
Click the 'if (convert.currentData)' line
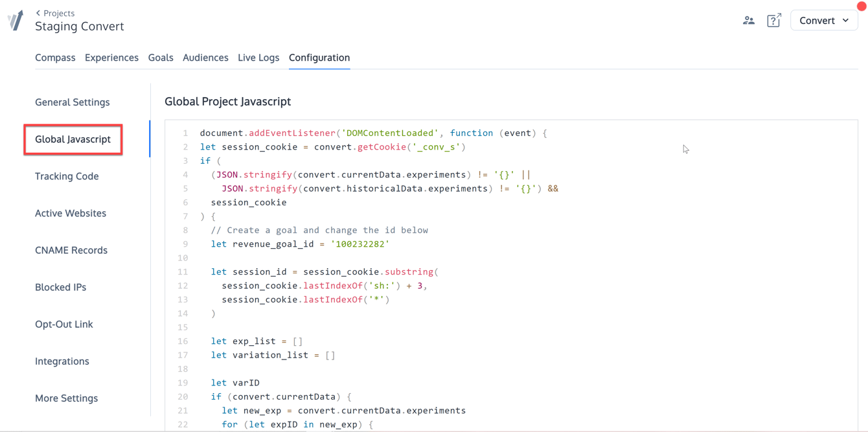click(281, 396)
